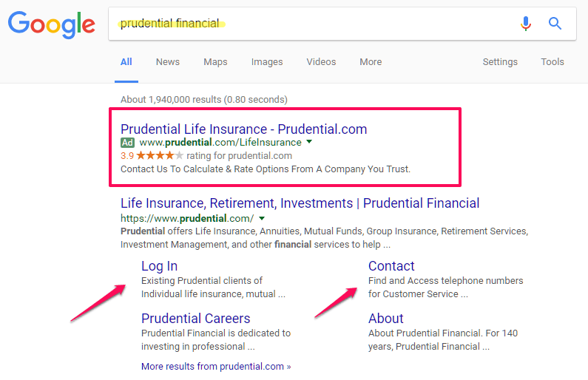This screenshot has height=380, width=588.
Task: Switch to the News tab
Action: 168,62
